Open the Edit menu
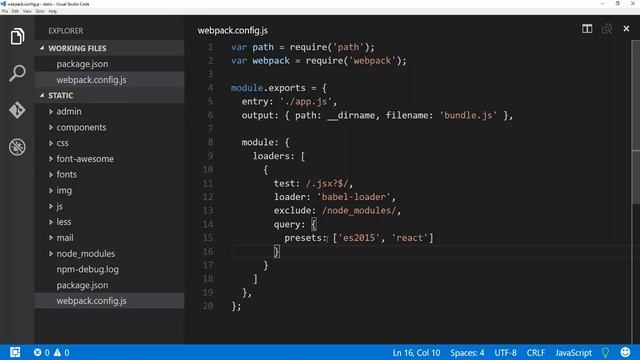Image resolution: width=640 pixels, height=360 pixels. 15,11
